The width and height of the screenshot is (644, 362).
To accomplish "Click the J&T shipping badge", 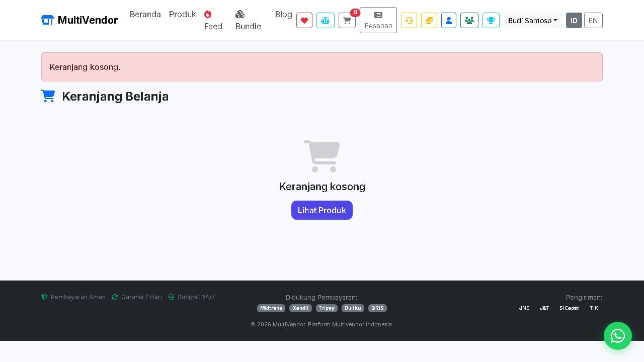I will coord(544,308).
